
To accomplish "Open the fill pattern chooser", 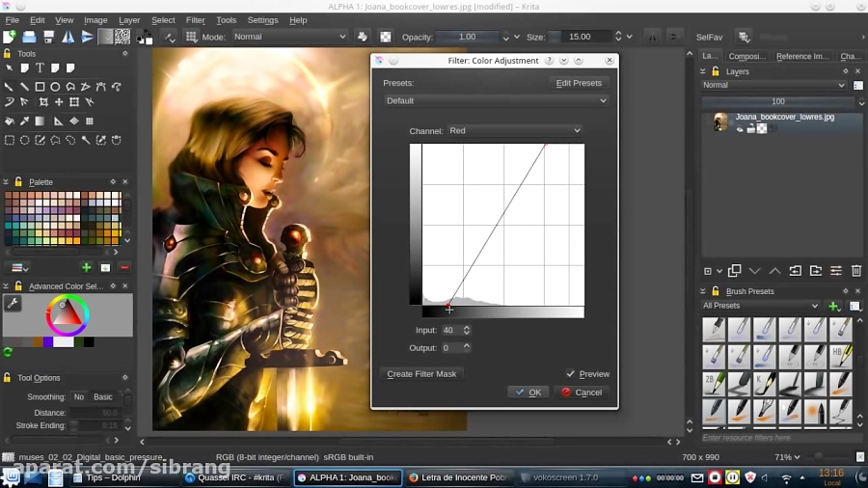I will pos(122,37).
